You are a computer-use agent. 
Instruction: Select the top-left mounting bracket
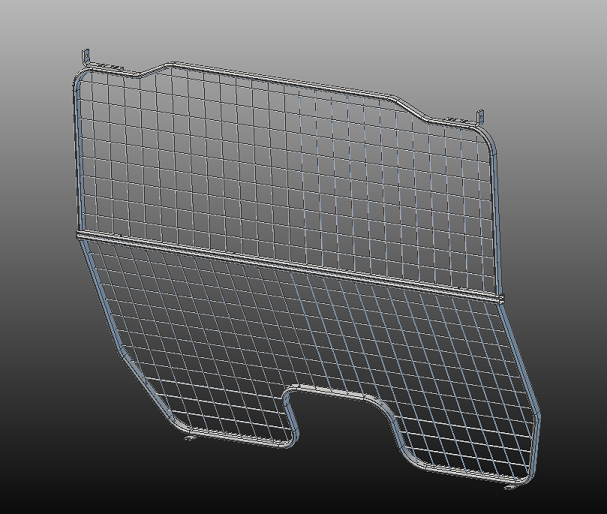pos(86,56)
